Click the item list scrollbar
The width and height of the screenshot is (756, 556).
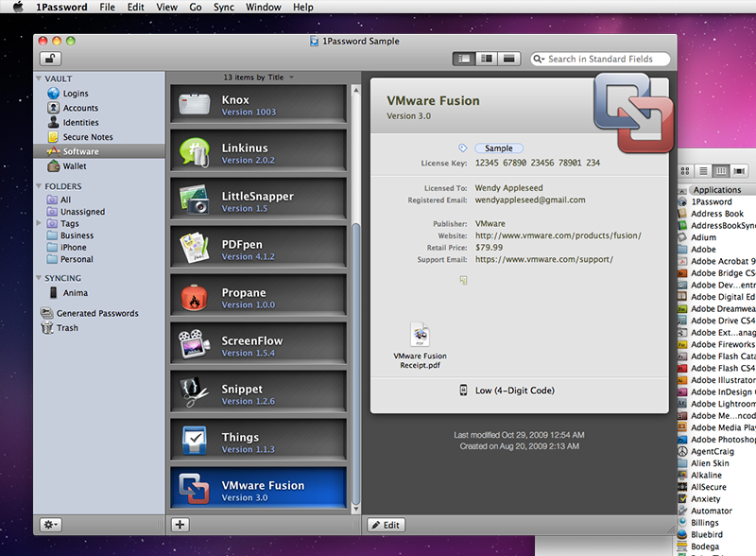click(x=356, y=364)
